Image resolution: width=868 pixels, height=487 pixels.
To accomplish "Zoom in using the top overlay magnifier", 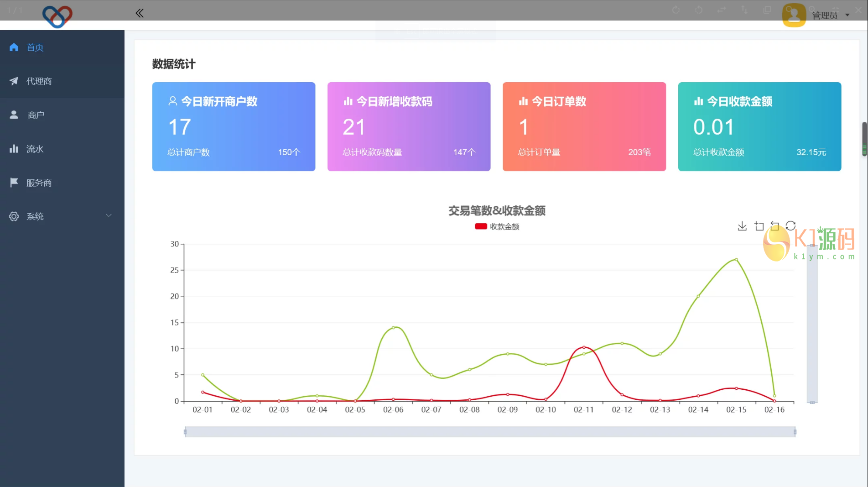I will pyautogui.click(x=813, y=10).
